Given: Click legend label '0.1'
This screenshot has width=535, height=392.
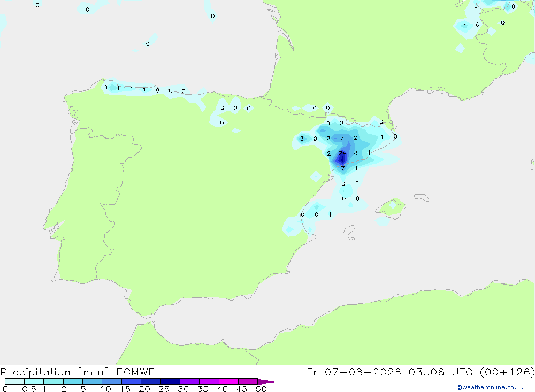Looking at the screenshot, I should pos(9,389).
